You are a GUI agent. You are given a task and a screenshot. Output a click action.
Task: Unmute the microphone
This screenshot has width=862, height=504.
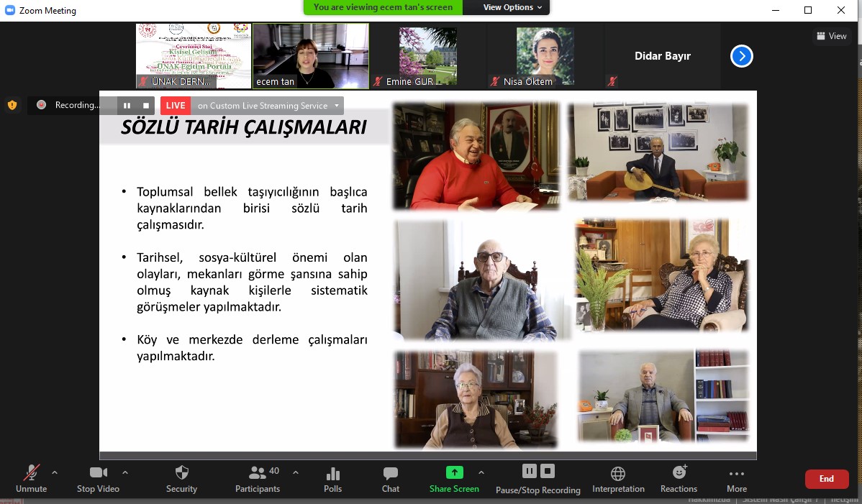(x=31, y=479)
